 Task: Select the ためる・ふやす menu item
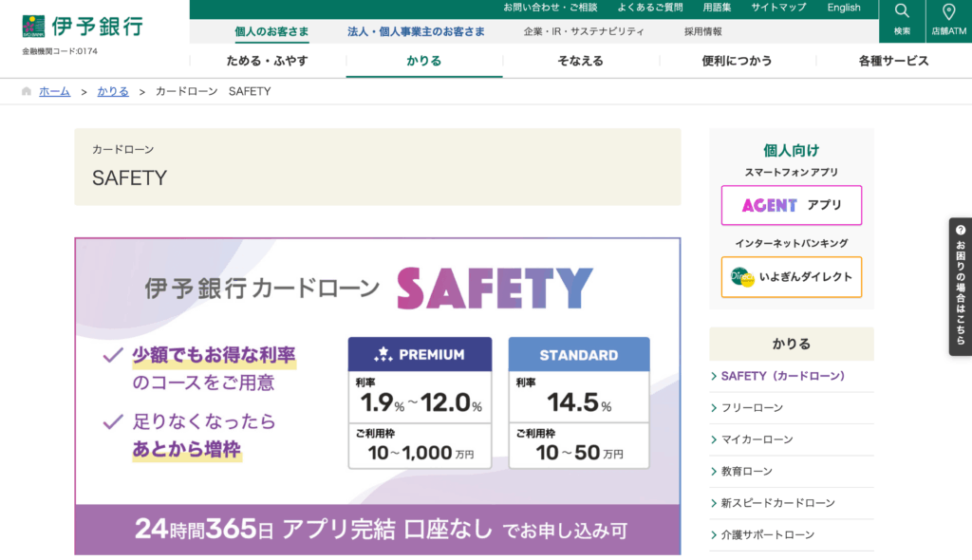(268, 60)
